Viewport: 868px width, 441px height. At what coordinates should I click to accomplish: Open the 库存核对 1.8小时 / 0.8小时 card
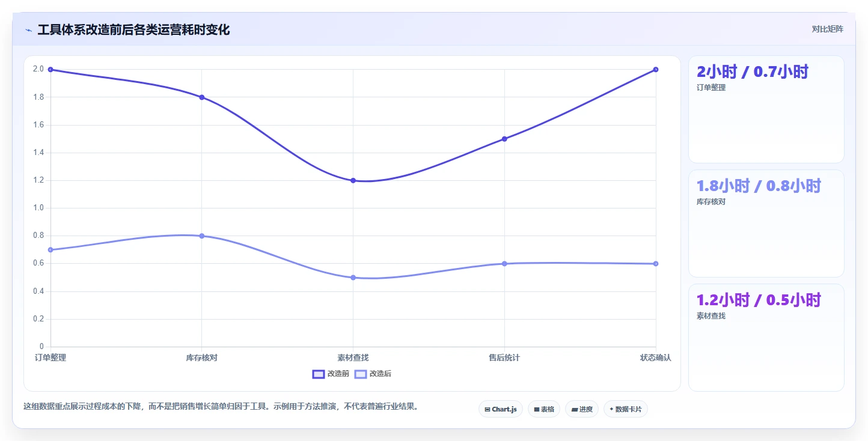tap(766, 224)
